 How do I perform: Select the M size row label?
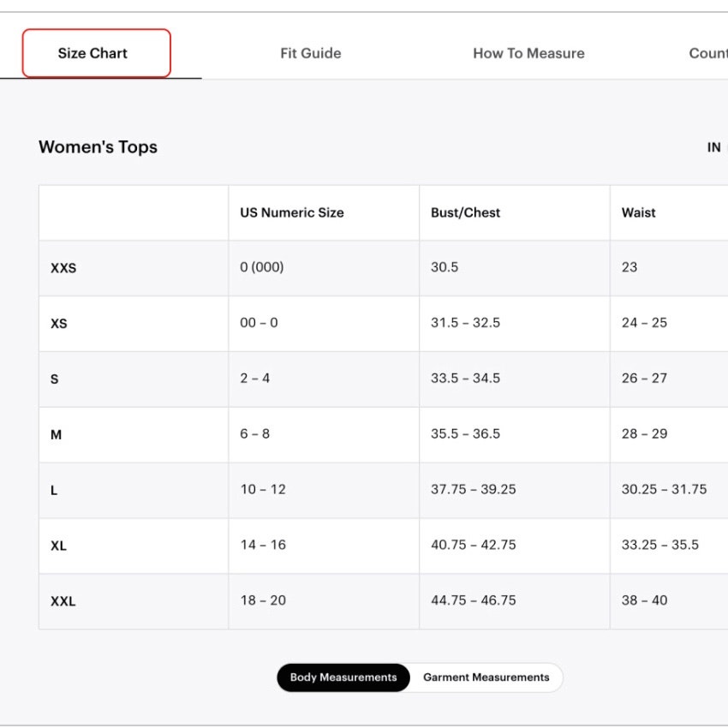coord(56,434)
